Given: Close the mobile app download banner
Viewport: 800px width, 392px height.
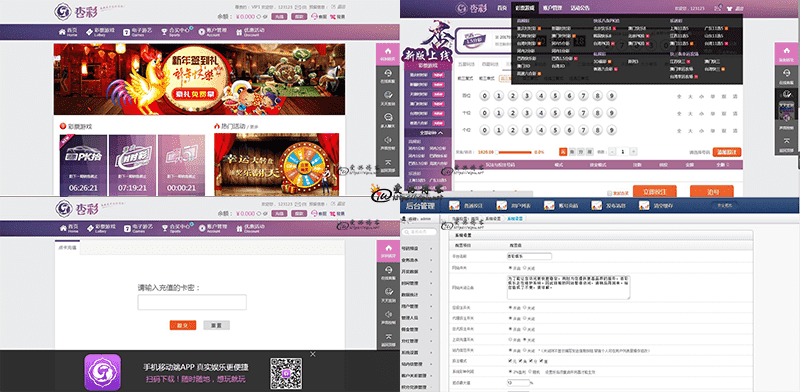Looking at the screenshot, I should point(313,354).
